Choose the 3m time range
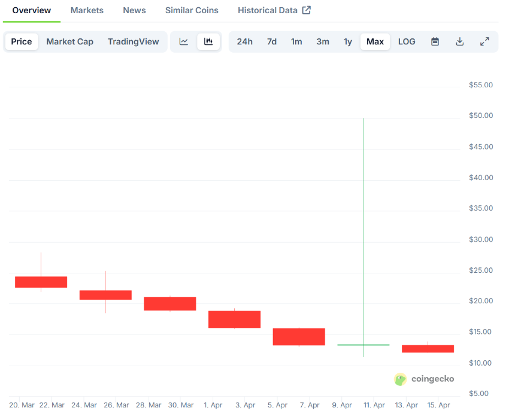This screenshot has width=515, height=420. [323, 42]
